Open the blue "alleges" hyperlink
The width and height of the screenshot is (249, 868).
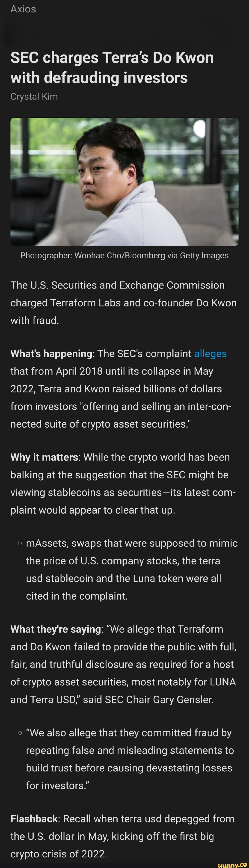[x=210, y=353]
